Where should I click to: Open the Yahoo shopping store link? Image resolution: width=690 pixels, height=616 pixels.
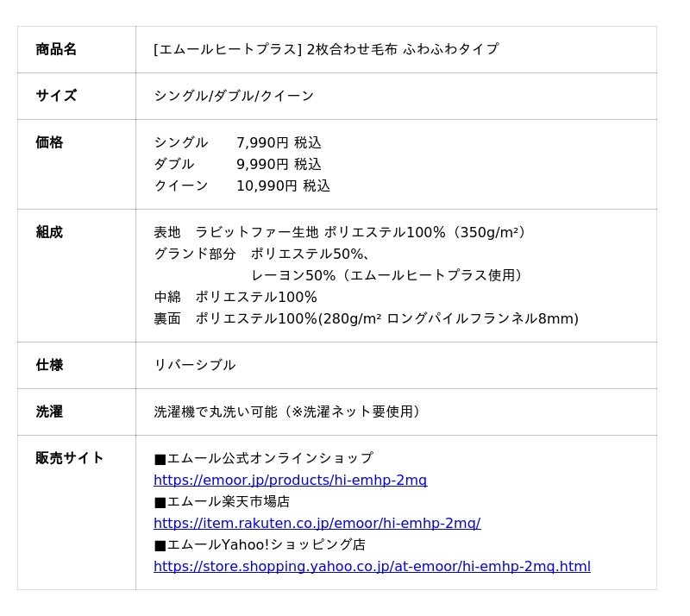372,566
